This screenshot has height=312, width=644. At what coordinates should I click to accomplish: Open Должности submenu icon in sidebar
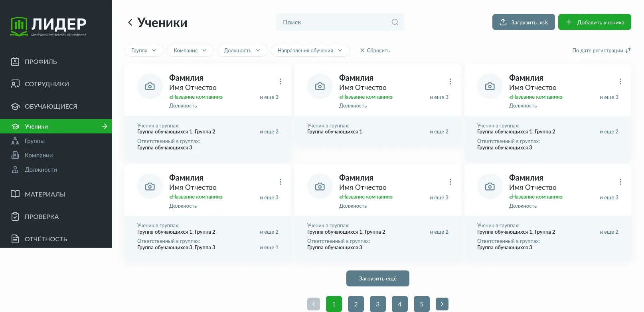(15, 169)
